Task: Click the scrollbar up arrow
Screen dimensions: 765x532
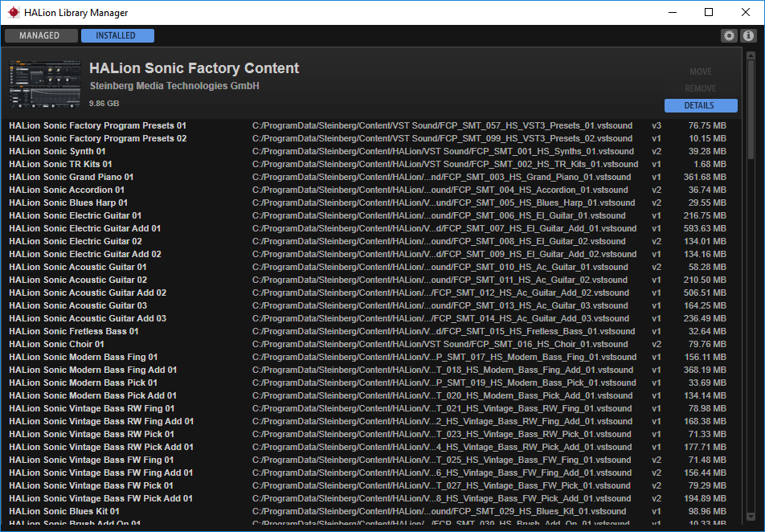Action: [751, 55]
